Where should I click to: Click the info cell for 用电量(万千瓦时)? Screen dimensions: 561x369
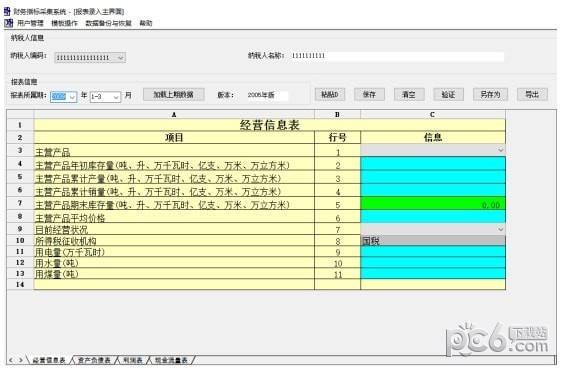tap(433, 252)
